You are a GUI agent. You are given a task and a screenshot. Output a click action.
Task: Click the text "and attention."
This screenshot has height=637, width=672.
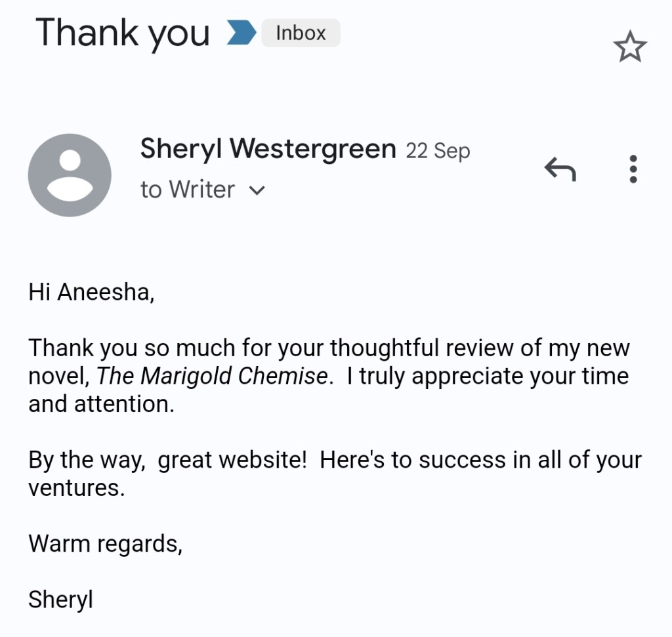[x=101, y=404]
